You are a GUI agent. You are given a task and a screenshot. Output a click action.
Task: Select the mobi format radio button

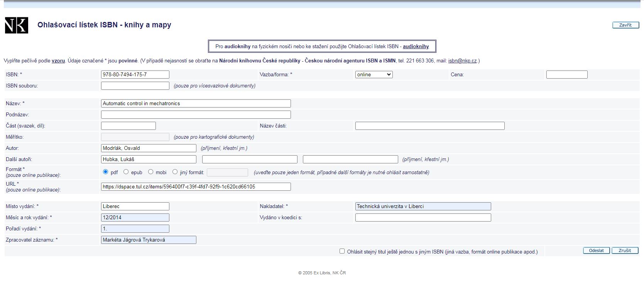coord(151,172)
